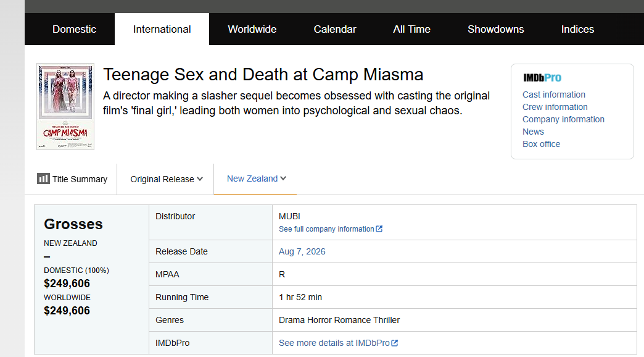Click the running time 1 hr 52 min
Viewport: 644px width, 357px height.
pos(300,297)
